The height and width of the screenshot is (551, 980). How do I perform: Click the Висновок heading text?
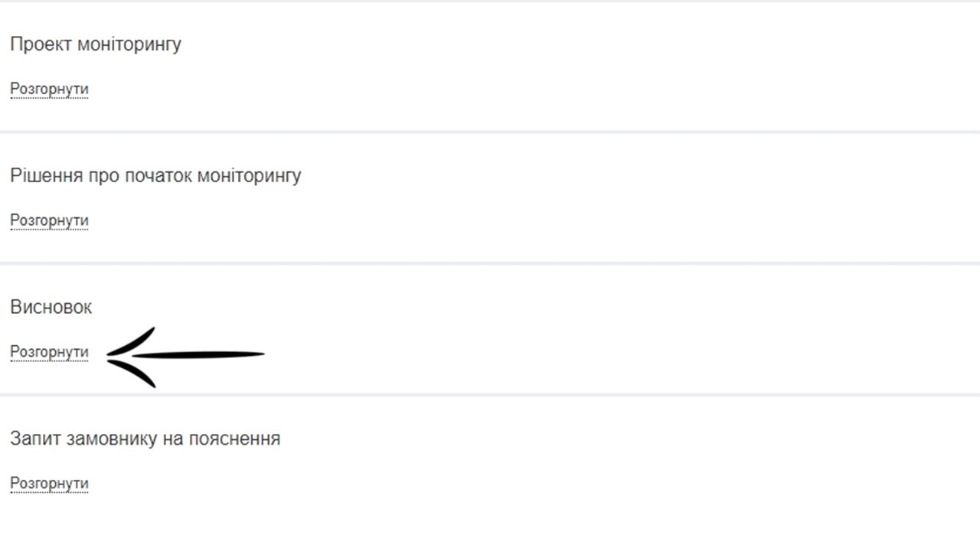click(x=51, y=308)
